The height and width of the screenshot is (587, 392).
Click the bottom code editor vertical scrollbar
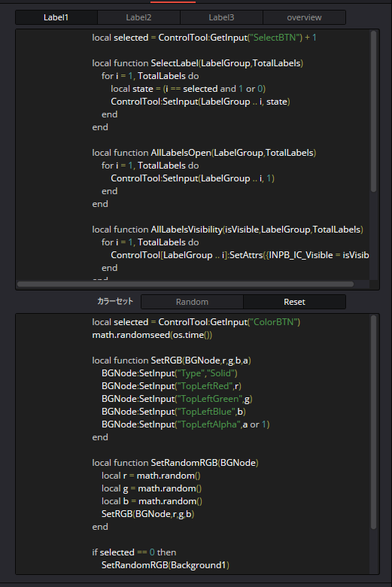pyautogui.click(x=373, y=422)
